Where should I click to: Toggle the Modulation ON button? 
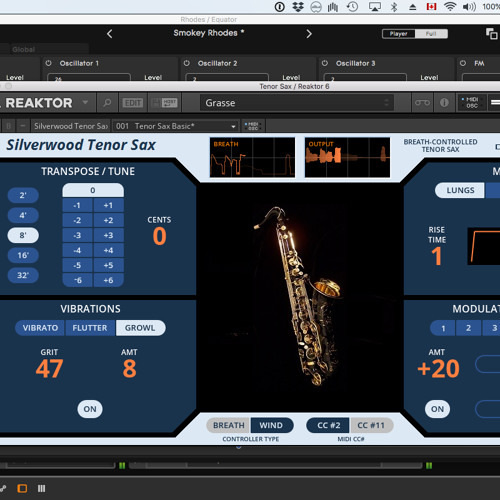437,409
